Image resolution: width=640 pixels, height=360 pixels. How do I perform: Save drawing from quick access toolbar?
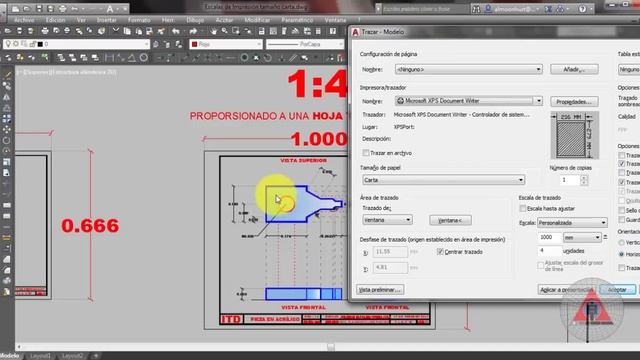click(39, 8)
